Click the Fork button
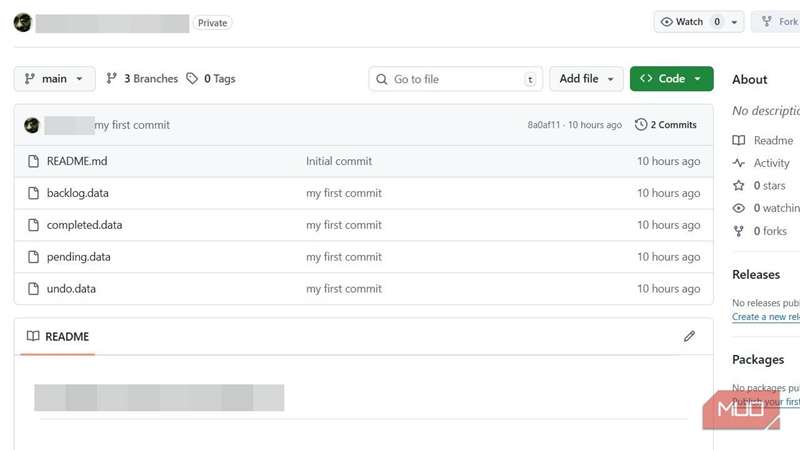The image size is (800, 450). (778, 22)
